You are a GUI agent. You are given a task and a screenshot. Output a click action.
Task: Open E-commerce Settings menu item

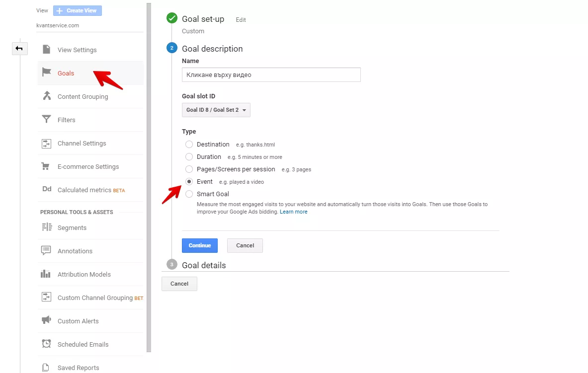pyautogui.click(x=90, y=166)
